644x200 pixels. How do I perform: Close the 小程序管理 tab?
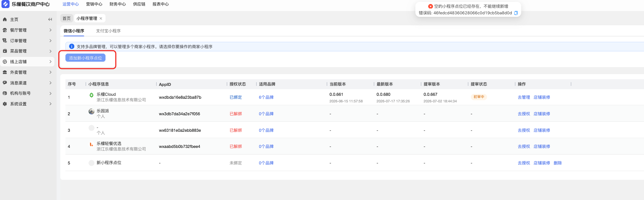point(101,18)
